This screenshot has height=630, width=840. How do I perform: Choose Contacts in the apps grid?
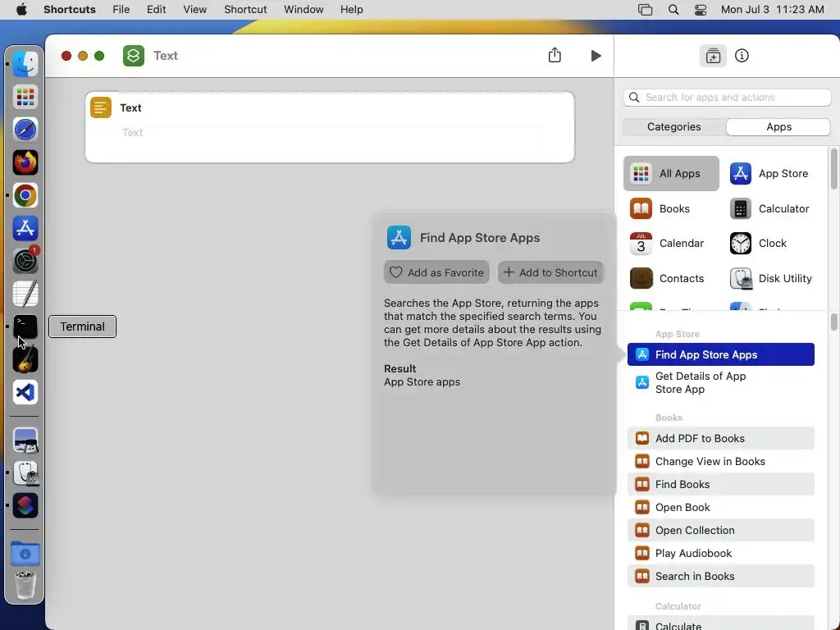(x=667, y=279)
